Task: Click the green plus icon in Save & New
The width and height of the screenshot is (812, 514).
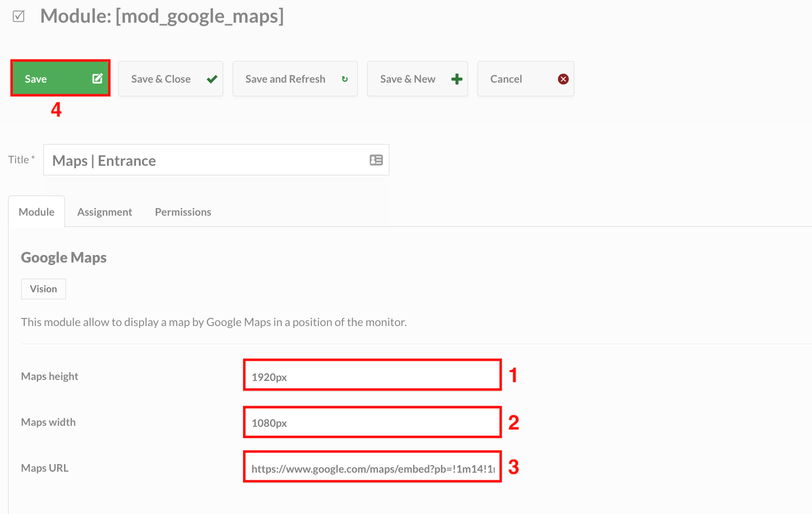Action: [456, 79]
